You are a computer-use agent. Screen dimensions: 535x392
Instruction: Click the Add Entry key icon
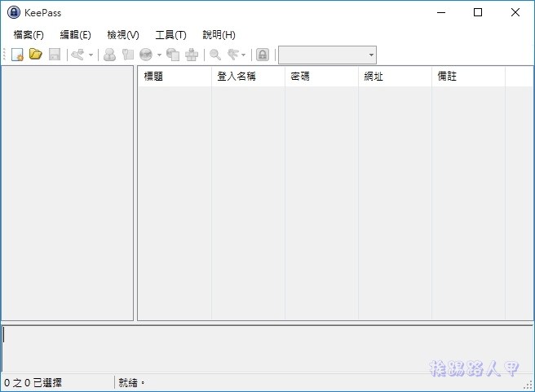77,55
